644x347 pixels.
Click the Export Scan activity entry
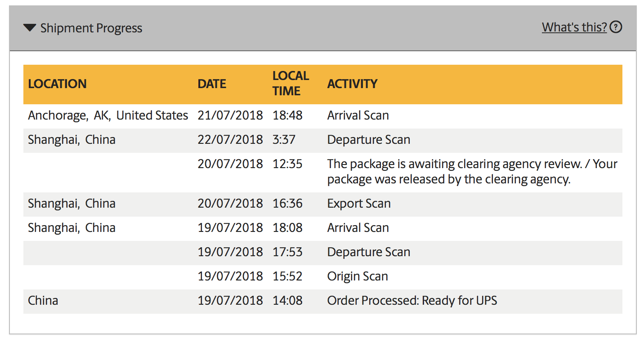click(x=359, y=204)
